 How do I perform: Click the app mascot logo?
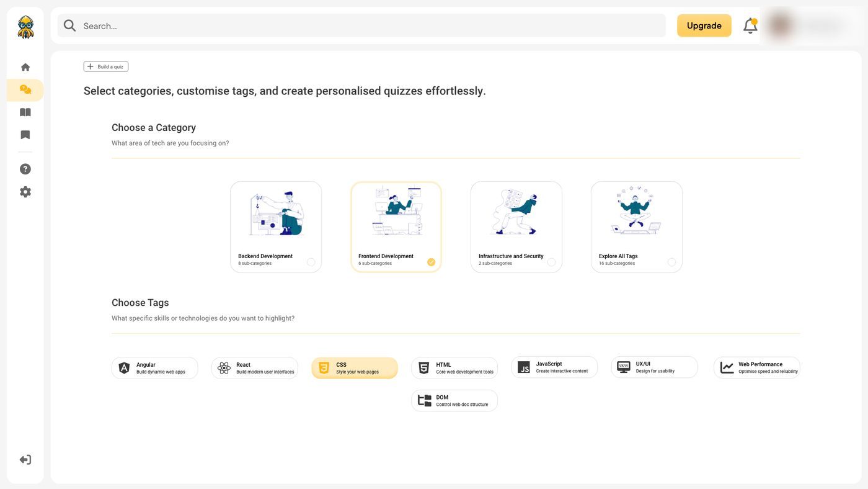(x=25, y=27)
